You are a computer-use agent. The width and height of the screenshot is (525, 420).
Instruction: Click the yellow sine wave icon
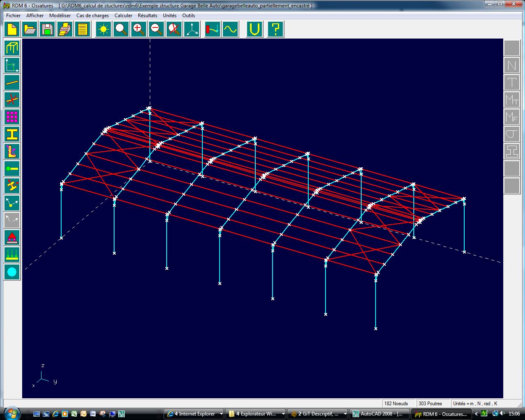[x=230, y=30]
